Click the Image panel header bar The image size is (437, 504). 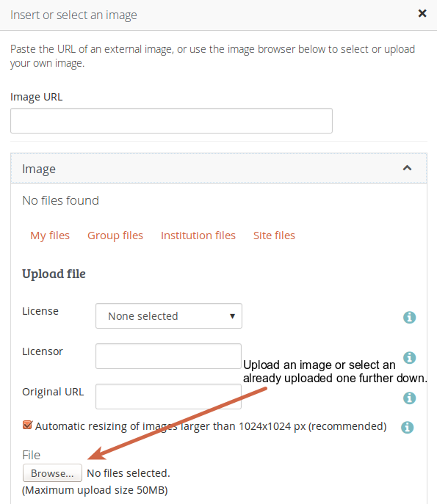[x=219, y=169]
